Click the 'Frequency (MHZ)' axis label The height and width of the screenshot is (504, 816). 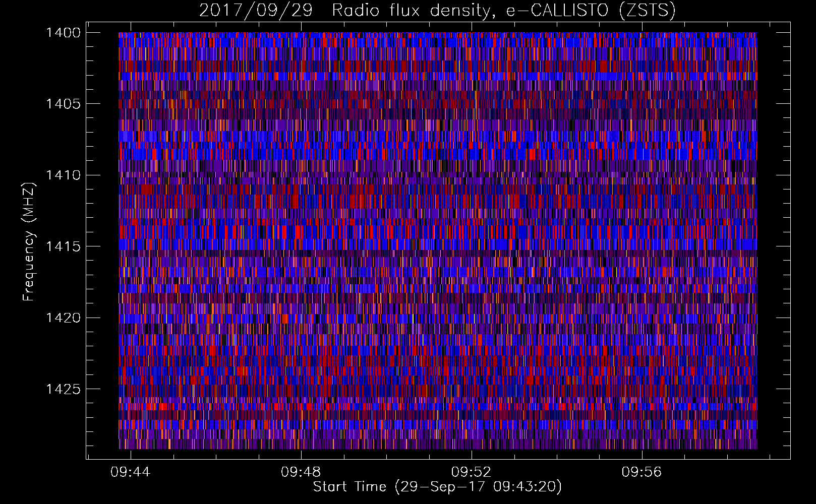(x=29, y=241)
